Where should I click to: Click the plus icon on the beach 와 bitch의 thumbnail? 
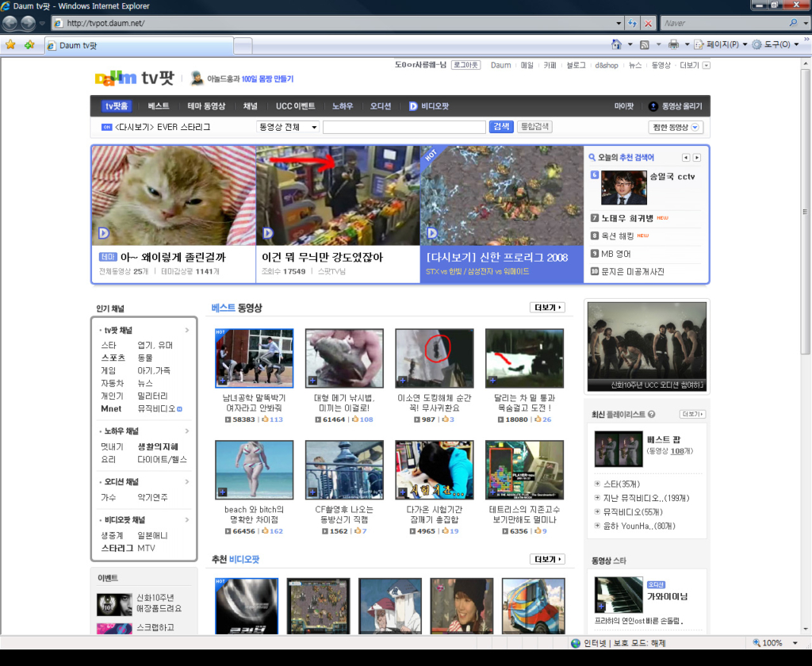click(222, 492)
